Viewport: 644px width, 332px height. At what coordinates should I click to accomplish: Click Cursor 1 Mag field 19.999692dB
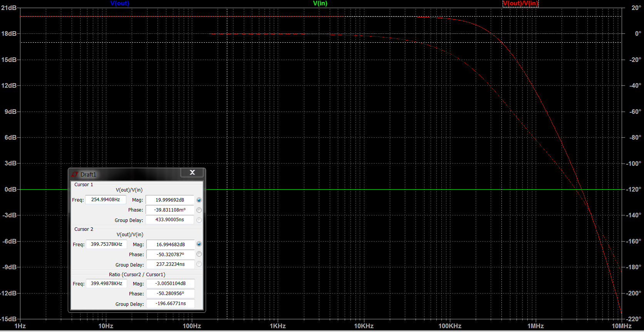pyautogui.click(x=170, y=200)
